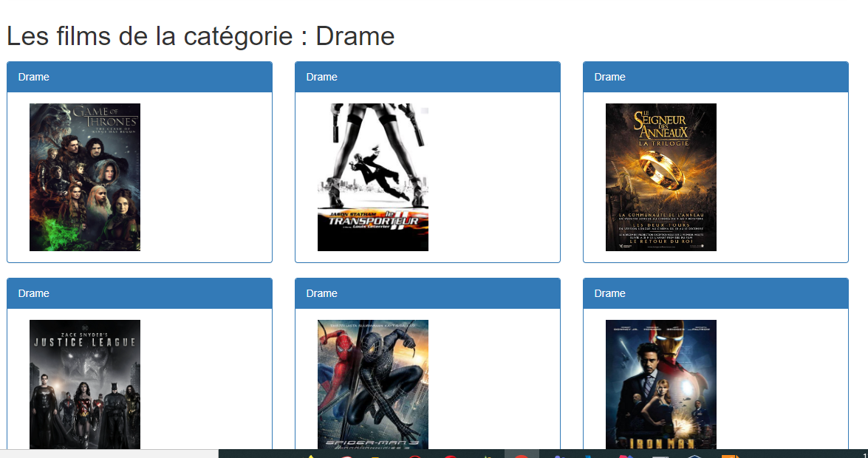Open Le Seigneur des Anneaux trilogy poster
The image size is (868, 458).
pos(660,177)
